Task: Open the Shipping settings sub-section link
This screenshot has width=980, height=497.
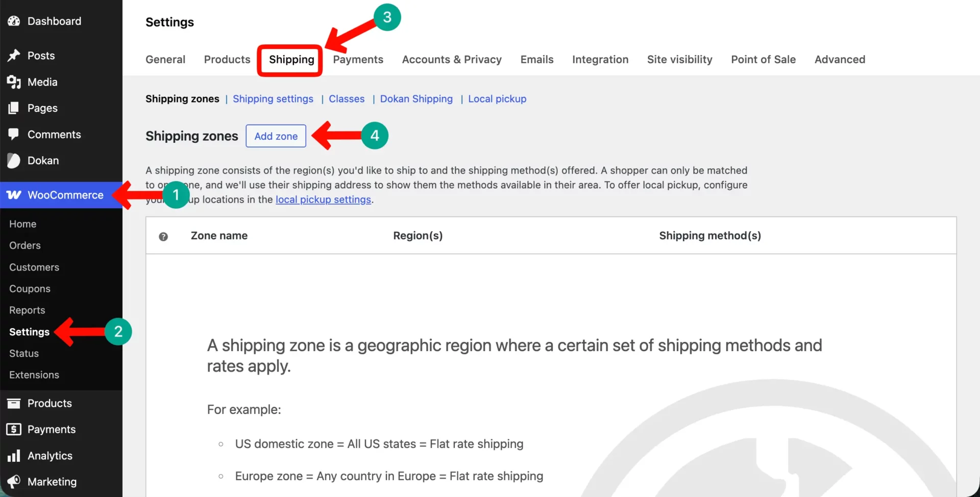Action: pos(273,98)
